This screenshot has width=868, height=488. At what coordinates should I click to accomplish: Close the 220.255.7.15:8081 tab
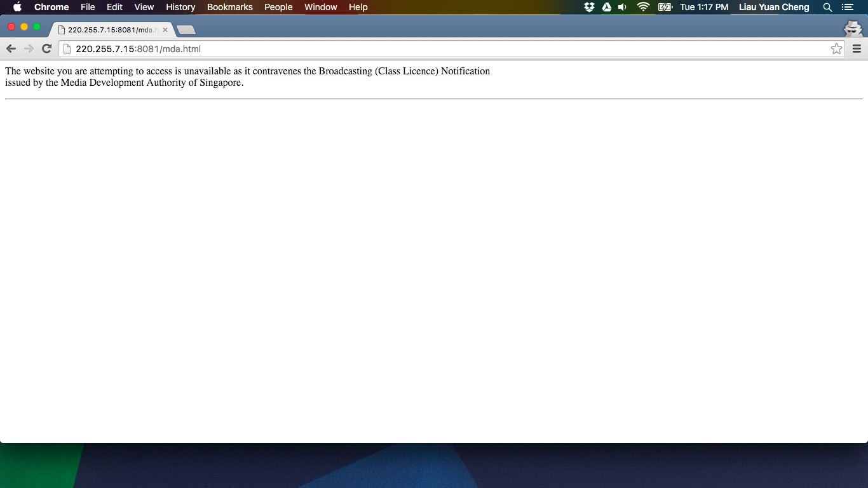tap(165, 30)
